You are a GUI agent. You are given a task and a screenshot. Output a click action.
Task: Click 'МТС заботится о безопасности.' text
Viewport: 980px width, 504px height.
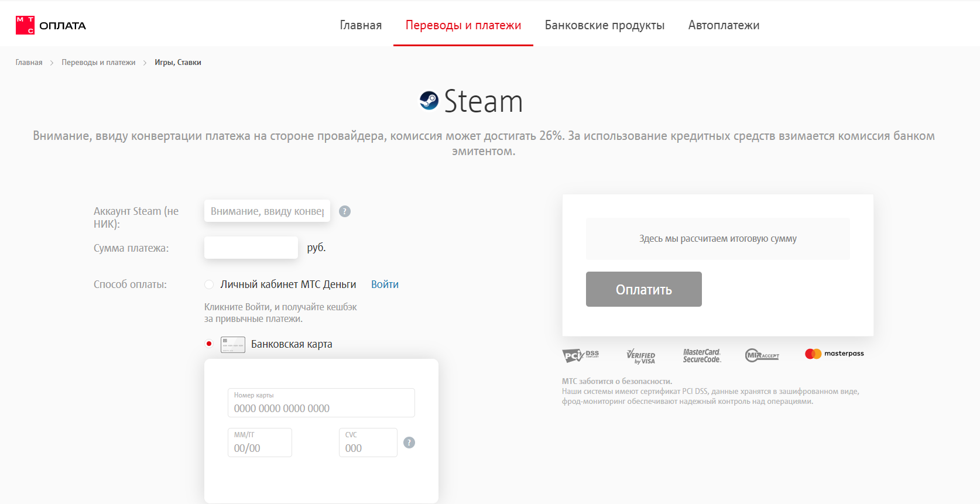click(617, 382)
